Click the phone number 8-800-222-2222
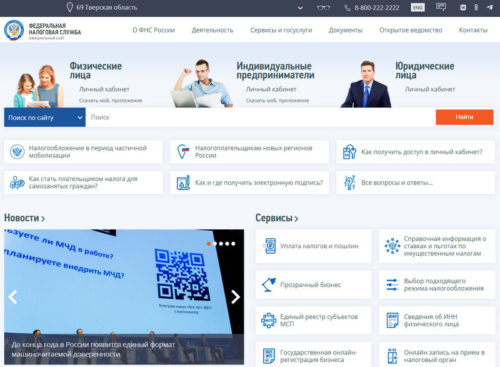Image resolution: width=500 pixels, height=367 pixels. [377, 8]
